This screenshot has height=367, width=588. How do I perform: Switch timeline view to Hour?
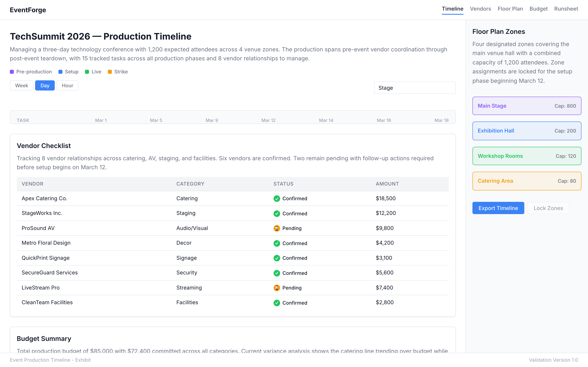click(67, 85)
